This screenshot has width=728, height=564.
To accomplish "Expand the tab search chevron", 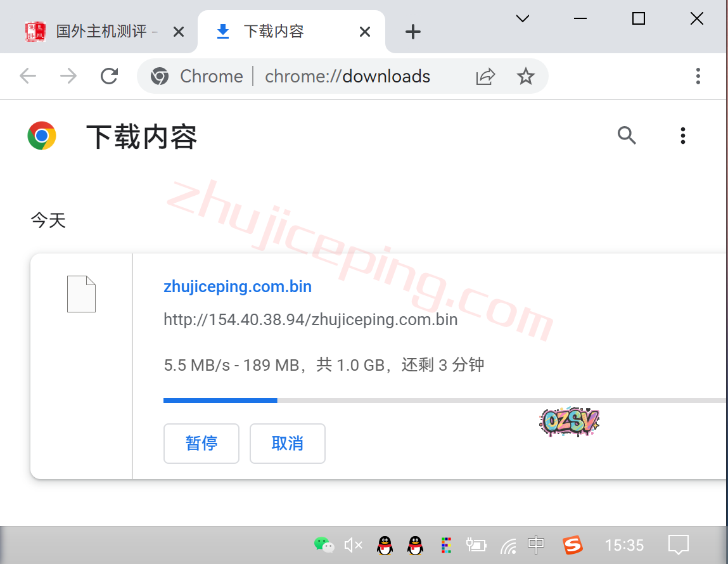I will click(522, 19).
